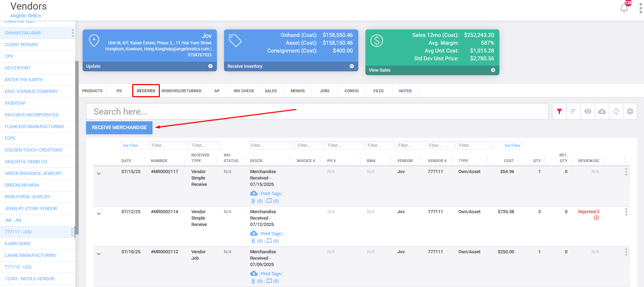Select KABIR GEMS vendor
The width and height of the screenshot is (644, 287).
pos(17,244)
